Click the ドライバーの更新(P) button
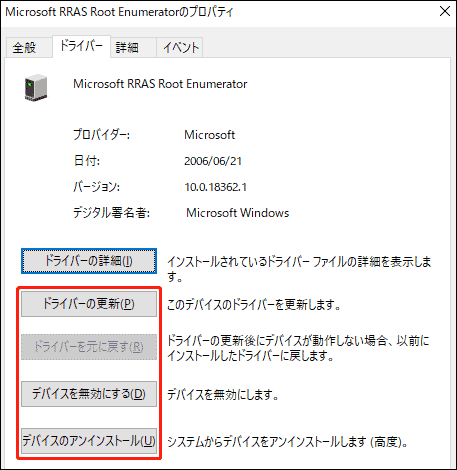This screenshot has height=470, width=457. click(89, 304)
